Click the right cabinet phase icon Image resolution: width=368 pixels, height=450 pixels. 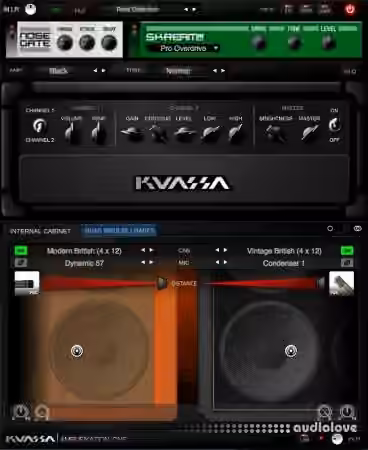347,263
